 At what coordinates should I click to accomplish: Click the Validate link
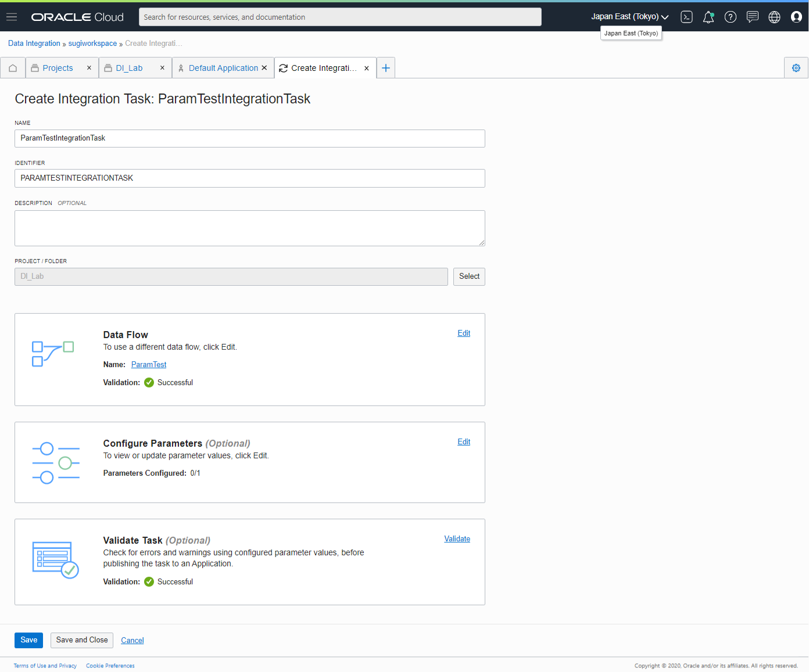coord(457,538)
